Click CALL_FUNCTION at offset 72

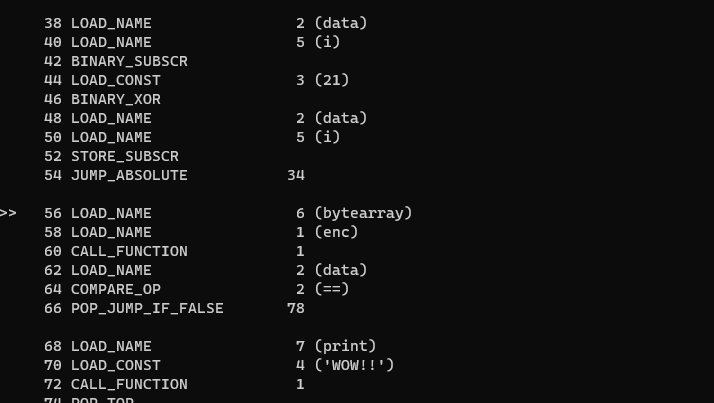[129, 384]
